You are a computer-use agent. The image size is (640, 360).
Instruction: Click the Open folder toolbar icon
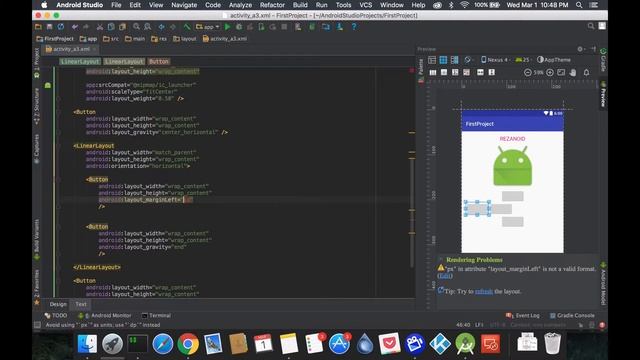38,27
